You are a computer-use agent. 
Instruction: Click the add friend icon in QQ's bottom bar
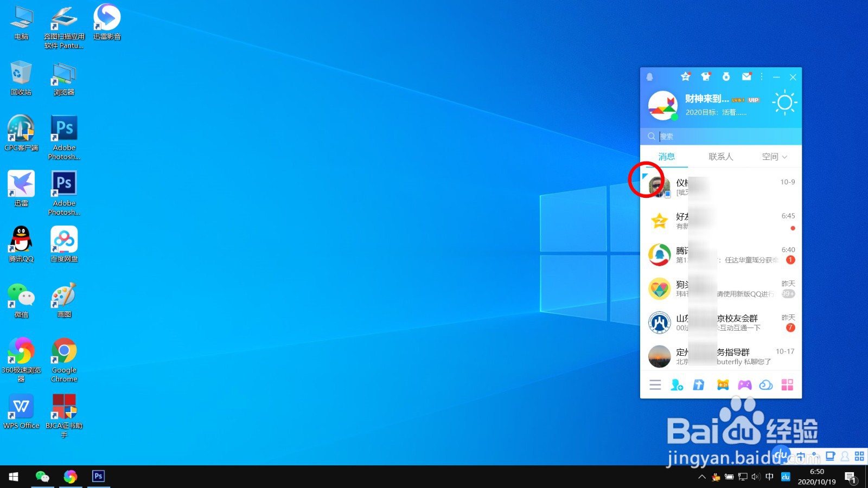pos(677,385)
